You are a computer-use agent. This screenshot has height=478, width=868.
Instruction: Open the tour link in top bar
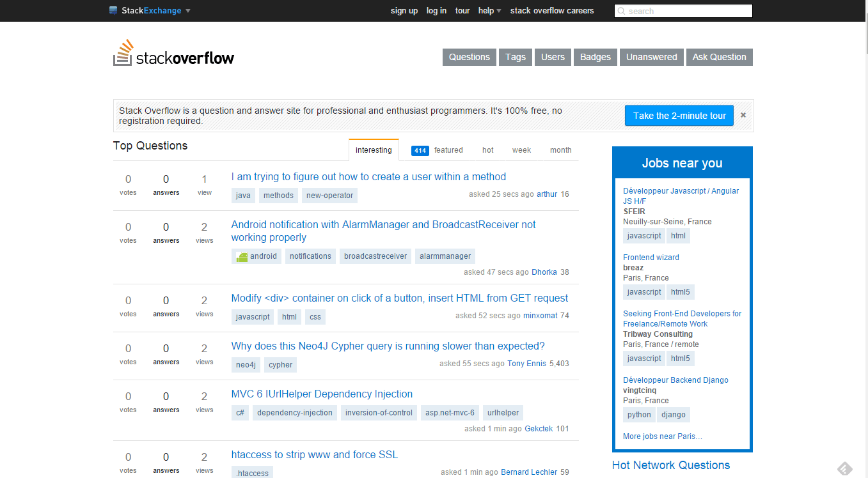[x=462, y=11]
